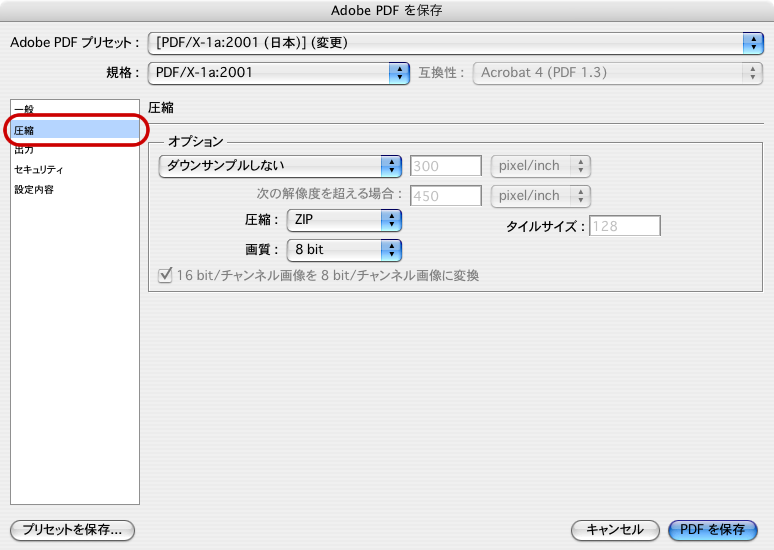Open the 圧縮 ZIP dropdown
The width and height of the screenshot is (774, 550).
[x=344, y=220]
